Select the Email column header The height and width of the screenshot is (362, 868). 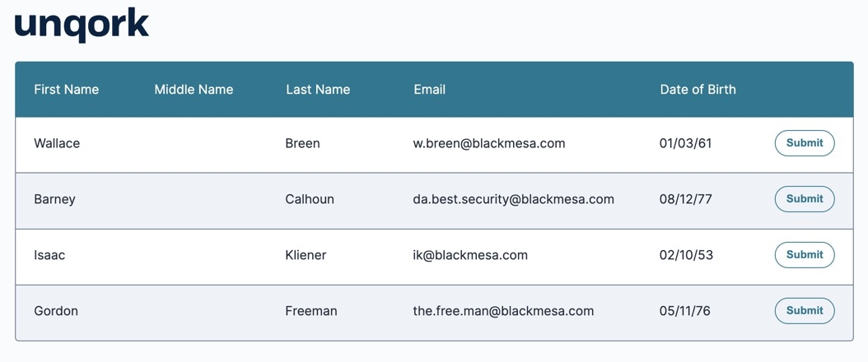point(430,90)
